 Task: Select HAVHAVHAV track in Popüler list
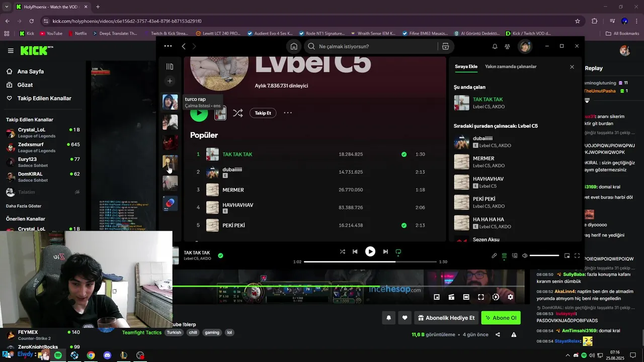[x=237, y=205]
